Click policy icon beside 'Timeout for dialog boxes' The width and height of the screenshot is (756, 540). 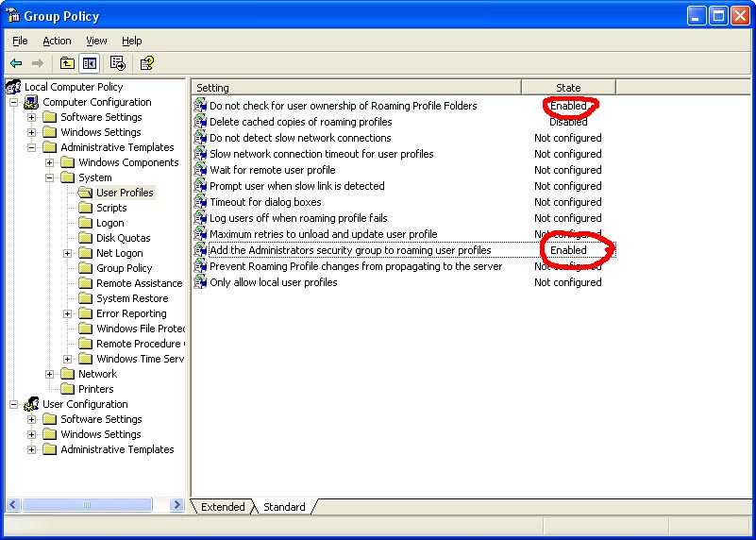pyautogui.click(x=200, y=202)
